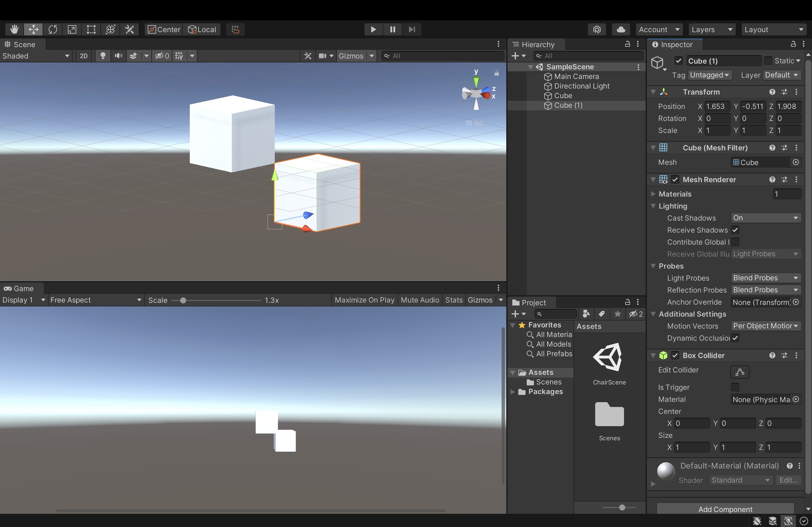Select the Rect Transform tool
This screenshot has height=527, width=812.
pos(91,29)
